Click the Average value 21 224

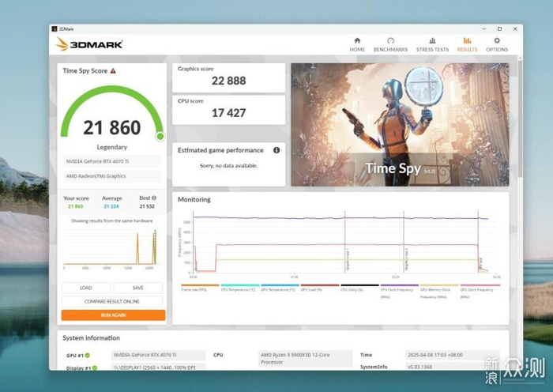pos(111,206)
